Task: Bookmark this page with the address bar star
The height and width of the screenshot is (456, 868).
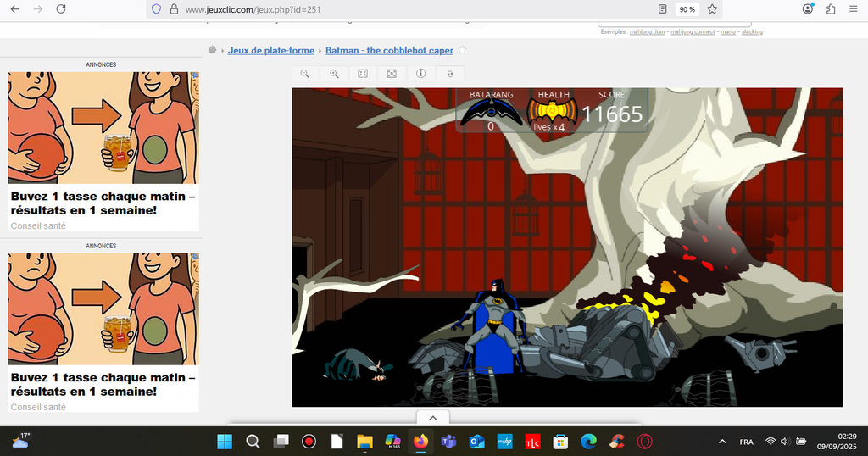Action: pos(712,9)
